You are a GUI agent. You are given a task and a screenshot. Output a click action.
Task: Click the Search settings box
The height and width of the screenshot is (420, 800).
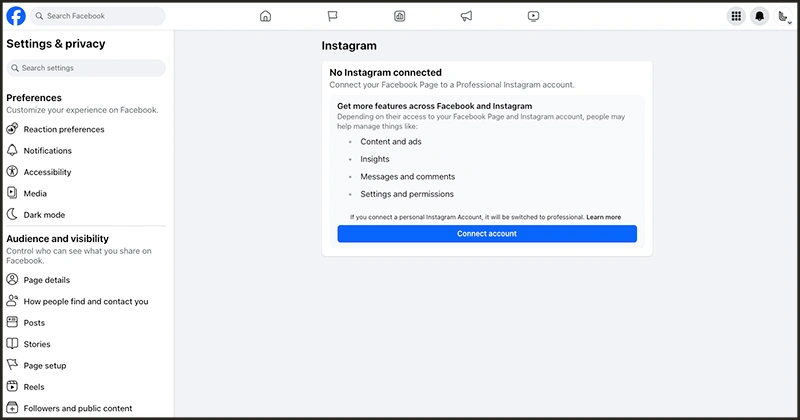pos(86,68)
